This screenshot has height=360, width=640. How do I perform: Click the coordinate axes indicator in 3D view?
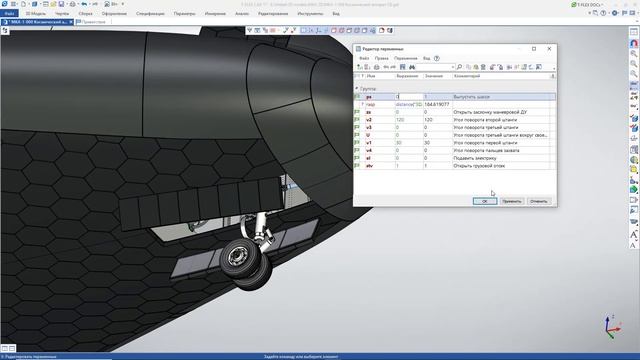[x=612, y=327]
